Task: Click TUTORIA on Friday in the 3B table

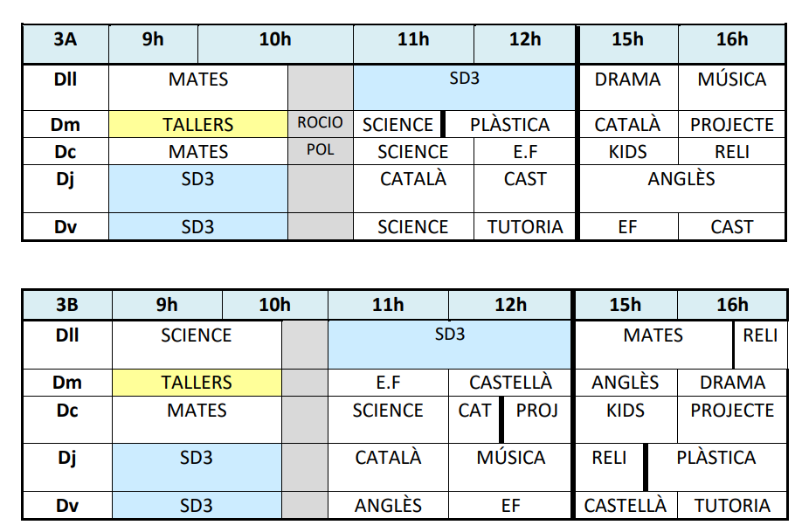Action: [x=732, y=506]
